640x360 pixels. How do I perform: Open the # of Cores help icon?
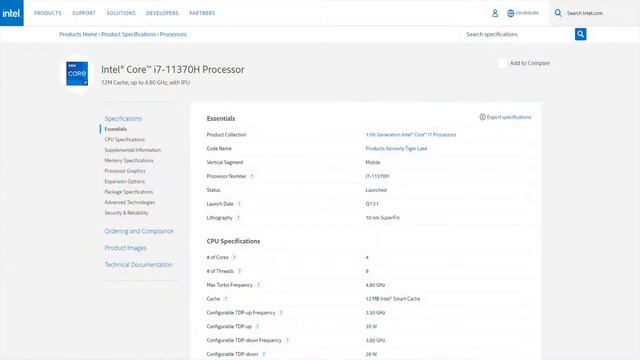click(234, 258)
